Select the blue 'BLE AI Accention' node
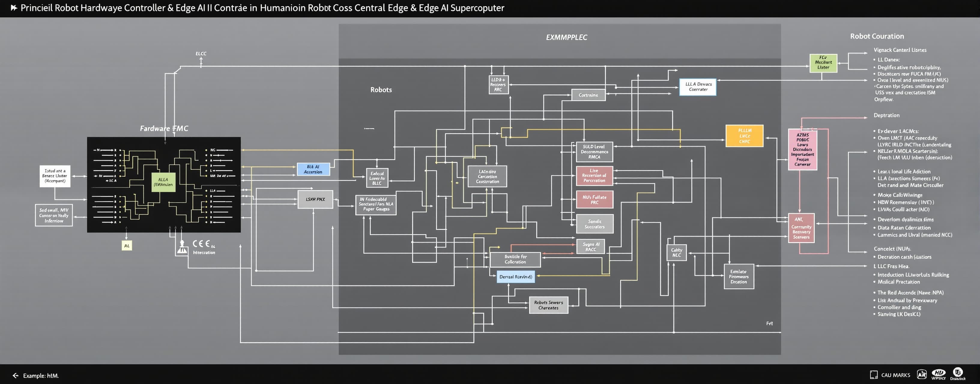 click(313, 169)
